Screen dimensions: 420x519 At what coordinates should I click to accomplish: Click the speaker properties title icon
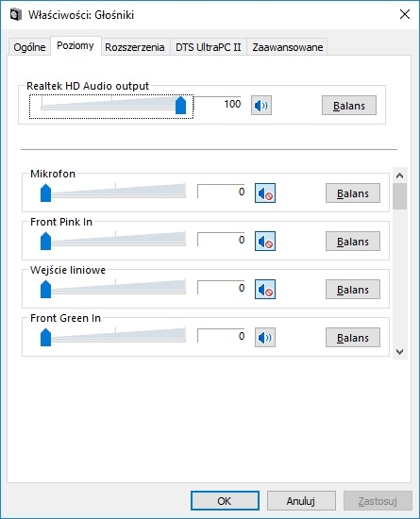pos(15,14)
